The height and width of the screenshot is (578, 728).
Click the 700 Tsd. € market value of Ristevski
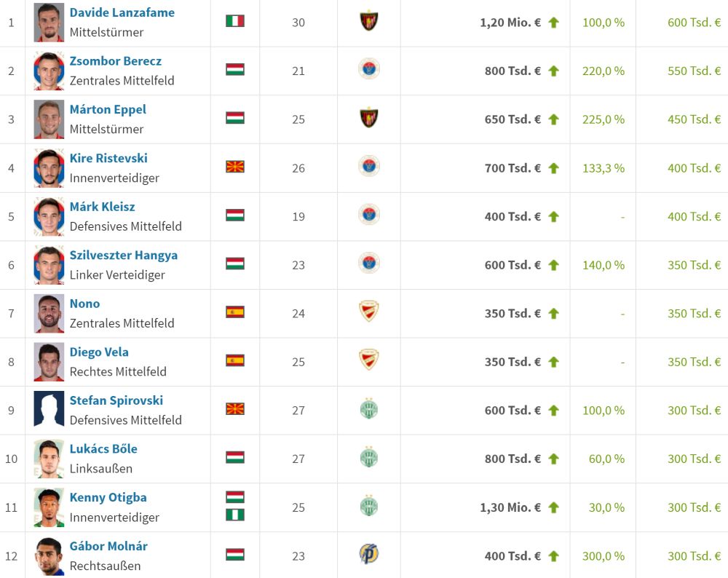(x=513, y=168)
